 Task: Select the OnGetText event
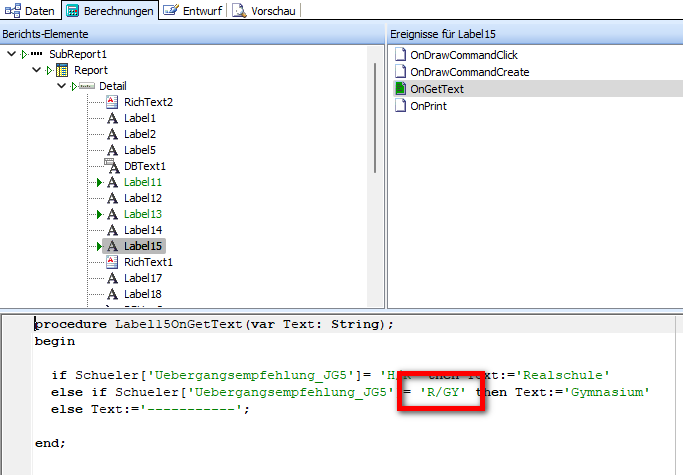point(437,89)
